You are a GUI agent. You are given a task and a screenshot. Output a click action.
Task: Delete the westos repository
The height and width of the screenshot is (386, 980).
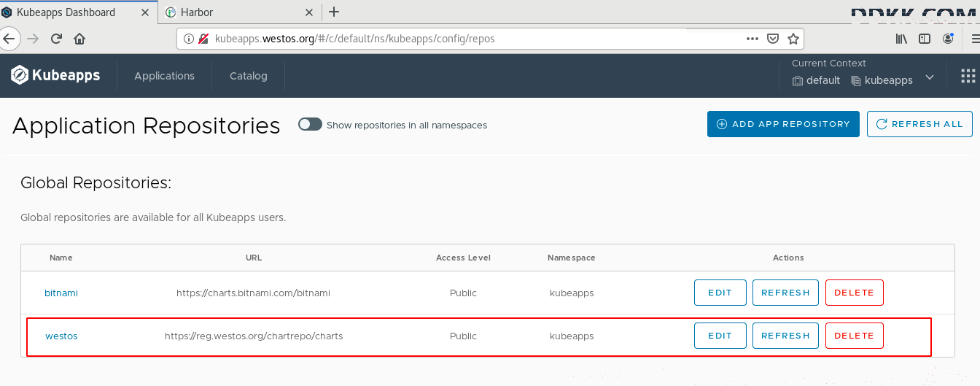(854, 336)
